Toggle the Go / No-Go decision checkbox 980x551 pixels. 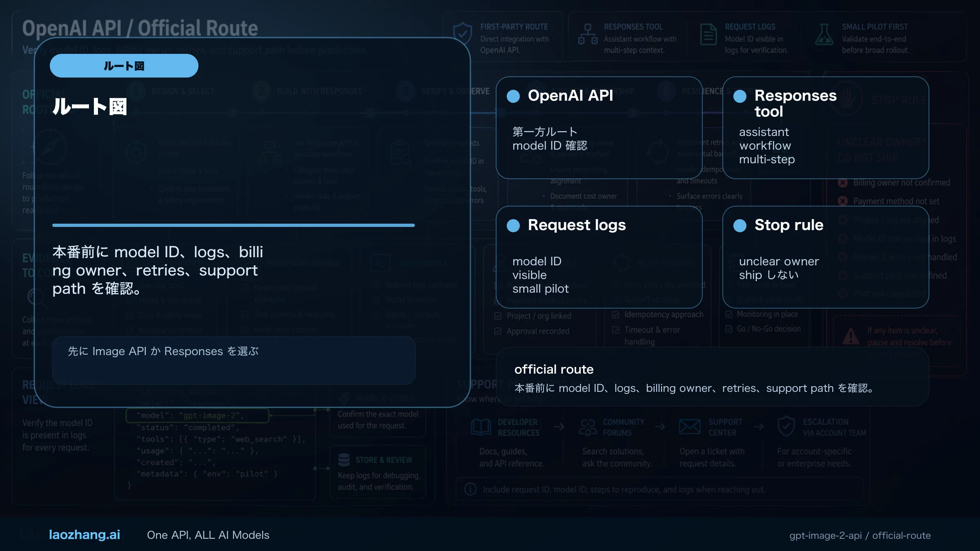(x=729, y=329)
